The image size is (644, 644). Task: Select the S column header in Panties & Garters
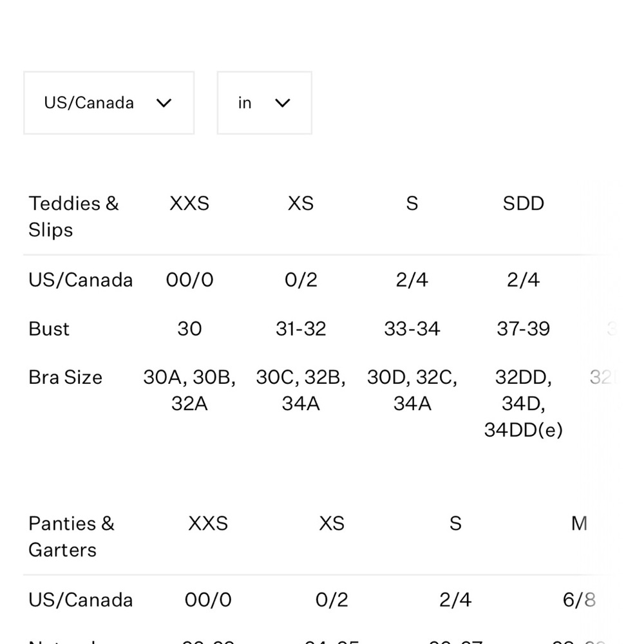[x=455, y=523]
